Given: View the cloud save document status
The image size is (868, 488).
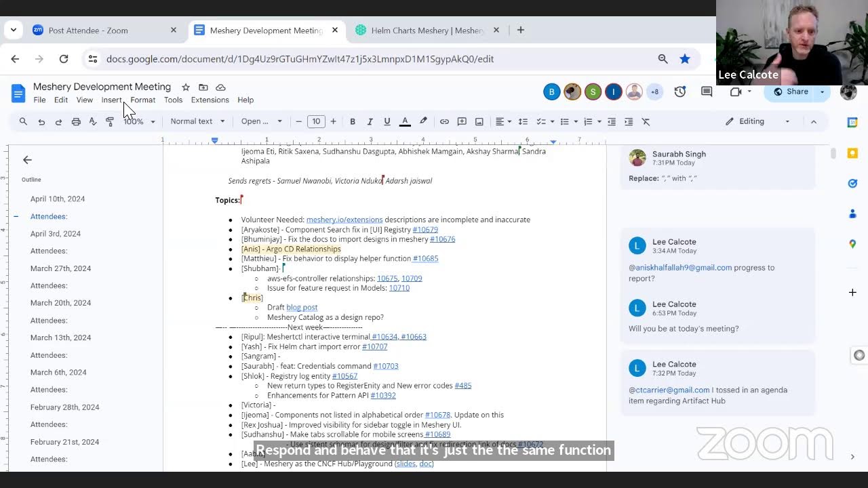Looking at the screenshot, I should (x=220, y=87).
